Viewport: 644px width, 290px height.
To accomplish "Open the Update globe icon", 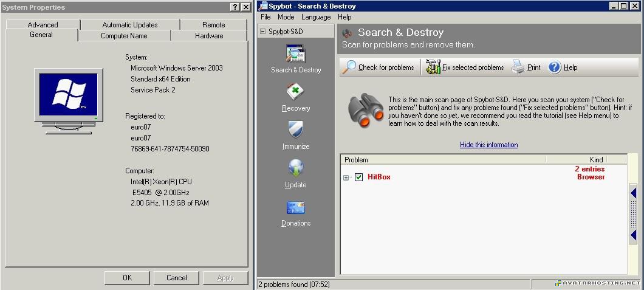I will click(x=296, y=168).
